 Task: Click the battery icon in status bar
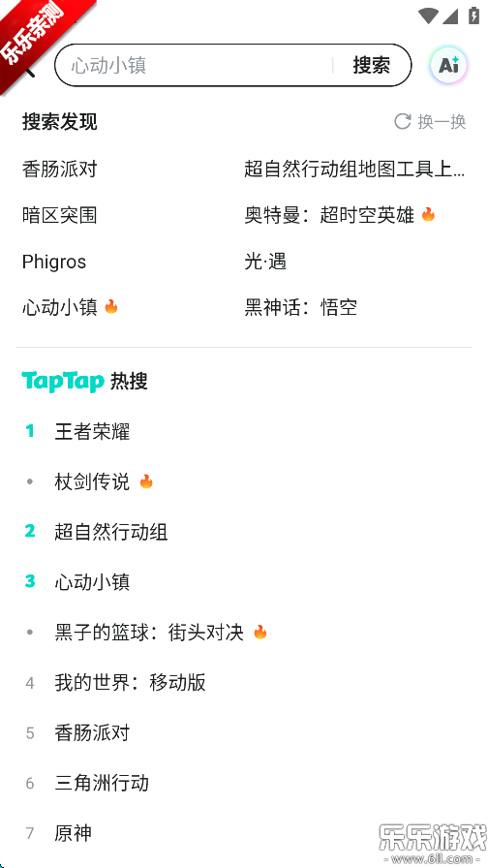click(473, 15)
